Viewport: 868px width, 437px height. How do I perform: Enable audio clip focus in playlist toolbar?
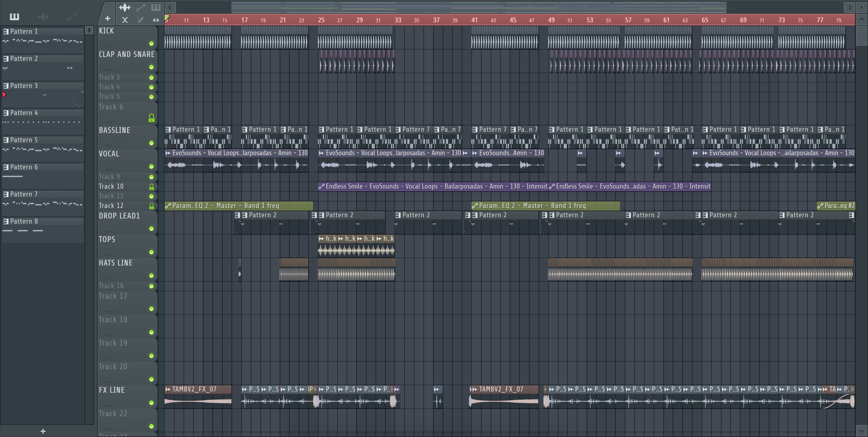[125, 7]
